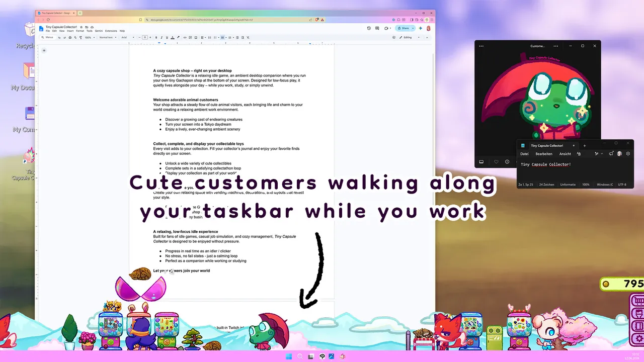This screenshot has height=362, width=644.
Task: Open the Ansicht menu in Notepad
Action: pyautogui.click(x=565, y=154)
